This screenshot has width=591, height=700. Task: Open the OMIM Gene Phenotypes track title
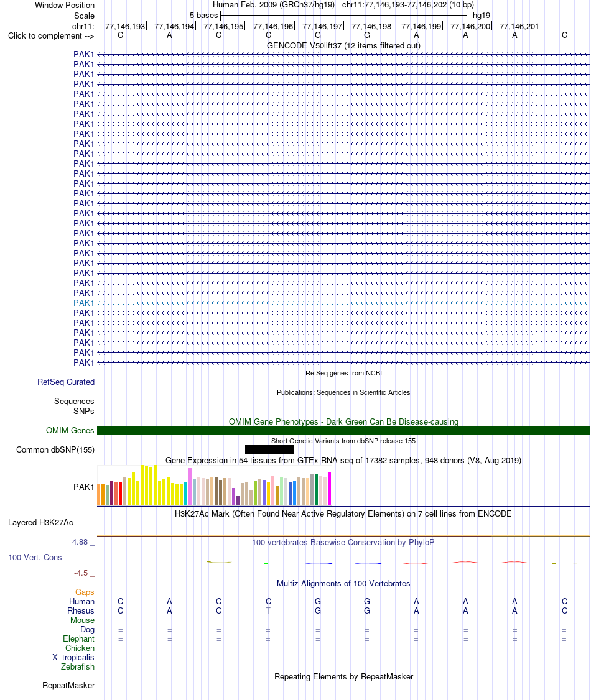pyautogui.click(x=343, y=422)
